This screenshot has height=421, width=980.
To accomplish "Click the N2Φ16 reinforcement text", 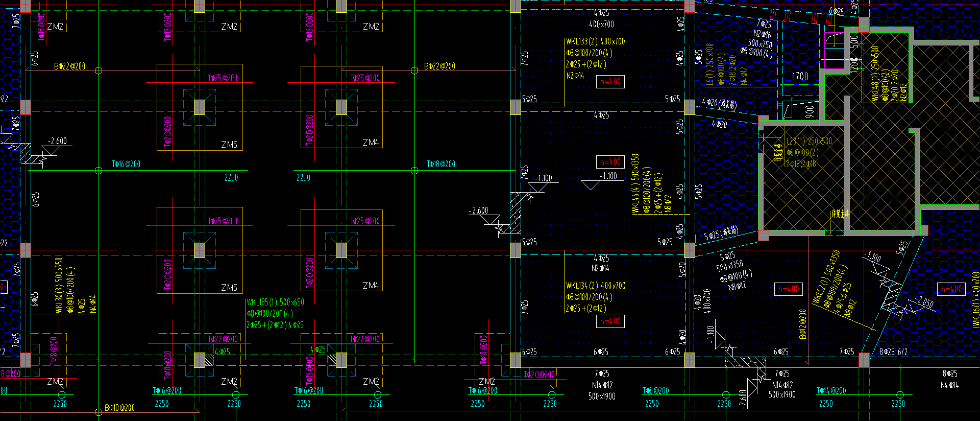I will coord(762,34).
